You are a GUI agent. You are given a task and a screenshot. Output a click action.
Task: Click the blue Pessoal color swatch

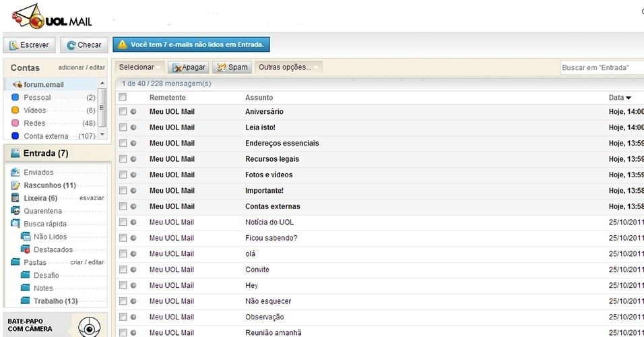pyautogui.click(x=15, y=98)
